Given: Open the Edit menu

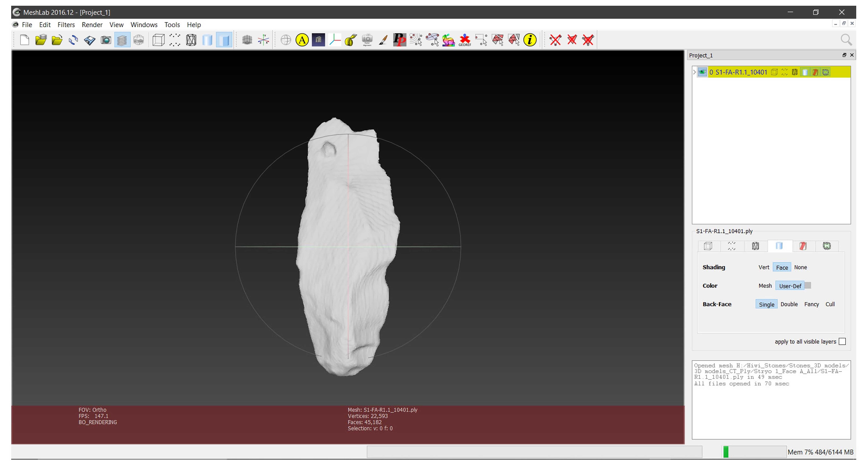Looking at the screenshot, I should click(x=45, y=25).
